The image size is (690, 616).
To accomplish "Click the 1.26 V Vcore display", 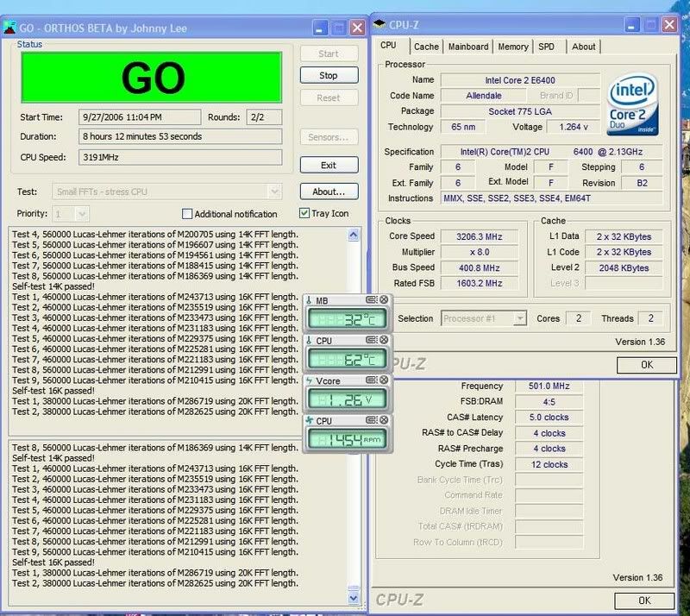I will 347,399.
